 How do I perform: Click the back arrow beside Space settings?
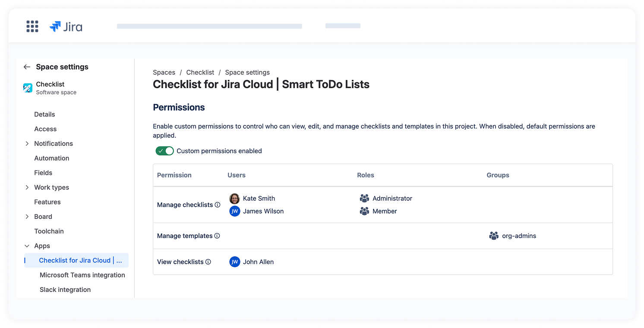click(x=27, y=67)
